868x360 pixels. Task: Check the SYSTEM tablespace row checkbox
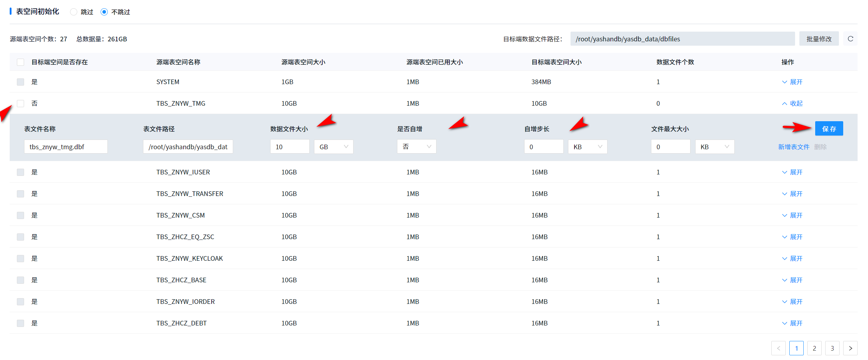[20, 82]
